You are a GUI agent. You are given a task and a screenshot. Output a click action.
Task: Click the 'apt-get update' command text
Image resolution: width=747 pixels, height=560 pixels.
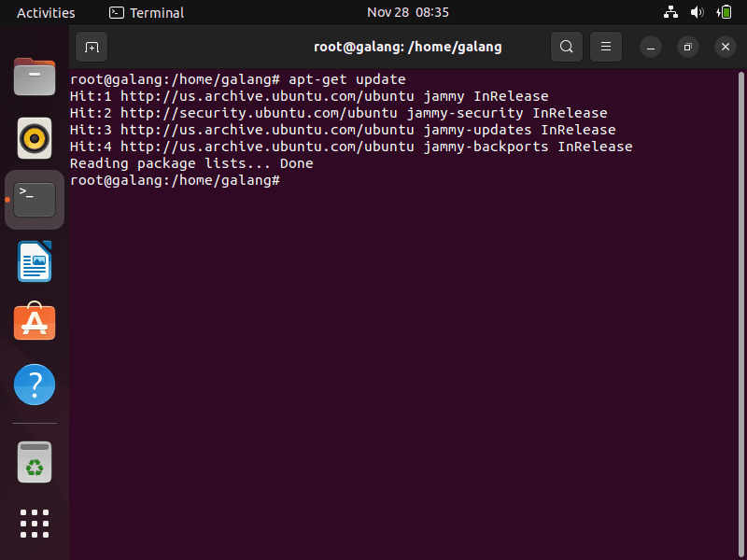tap(346, 79)
